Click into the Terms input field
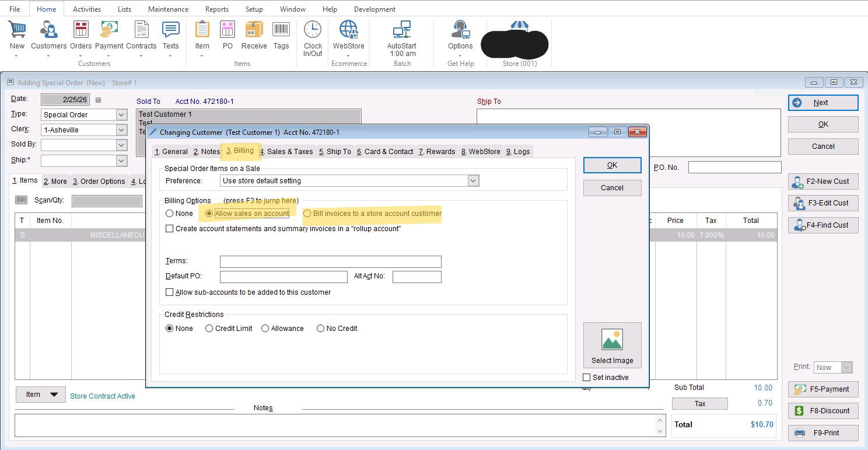 point(330,261)
